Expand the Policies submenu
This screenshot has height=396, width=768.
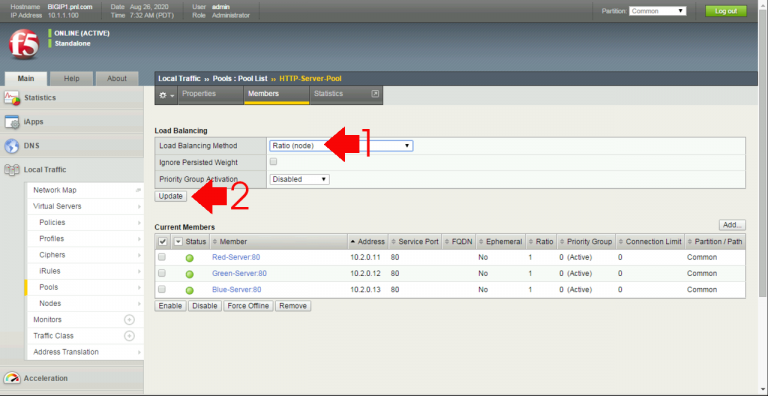[140, 223]
